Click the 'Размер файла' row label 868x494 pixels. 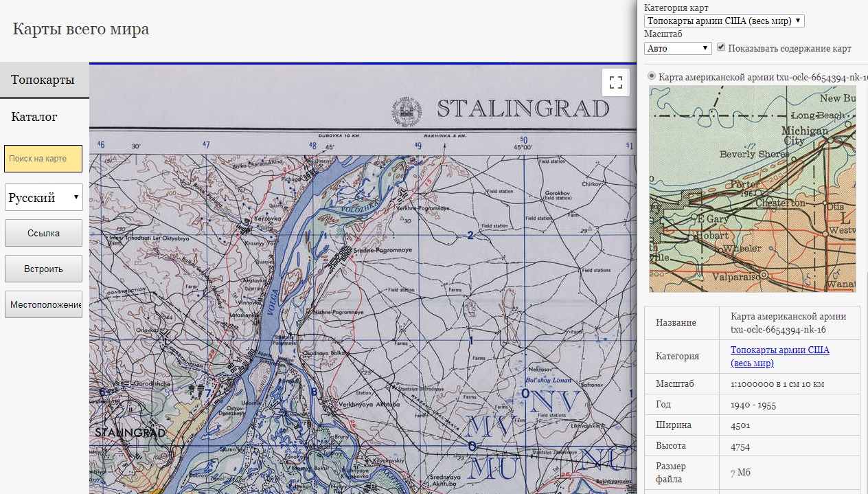point(671,473)
